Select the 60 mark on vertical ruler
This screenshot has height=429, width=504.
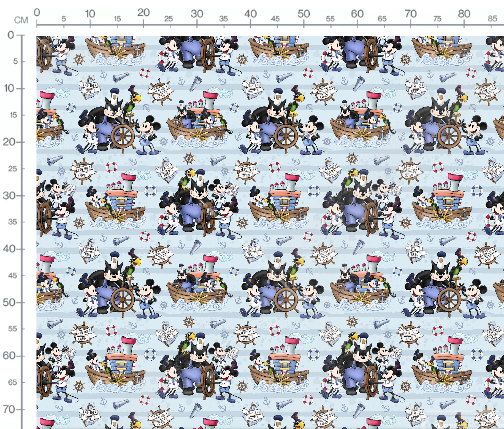[x=9, y=356]
